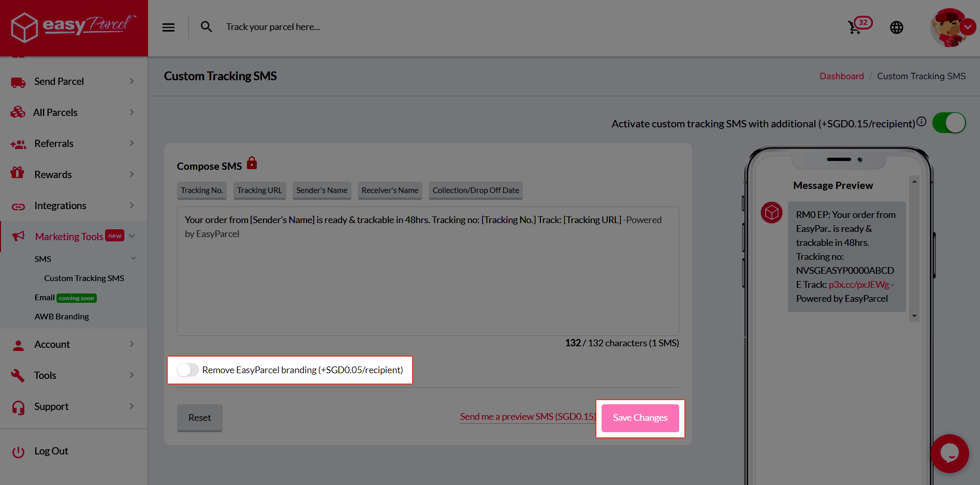Click the Rewards gift icon
This screenshot has height=485, width=980.
tap(18, 174)
